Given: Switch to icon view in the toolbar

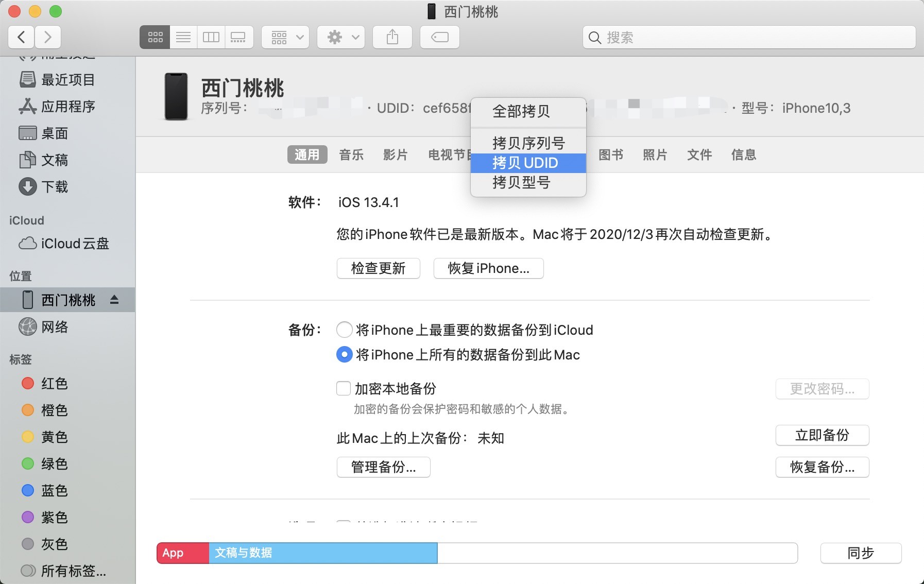Looking at the screenshot, I should (x=155, y=37).
